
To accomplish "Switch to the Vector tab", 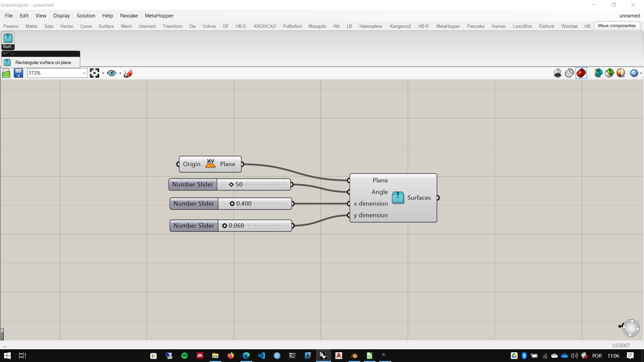I will [x=67, y=26].
